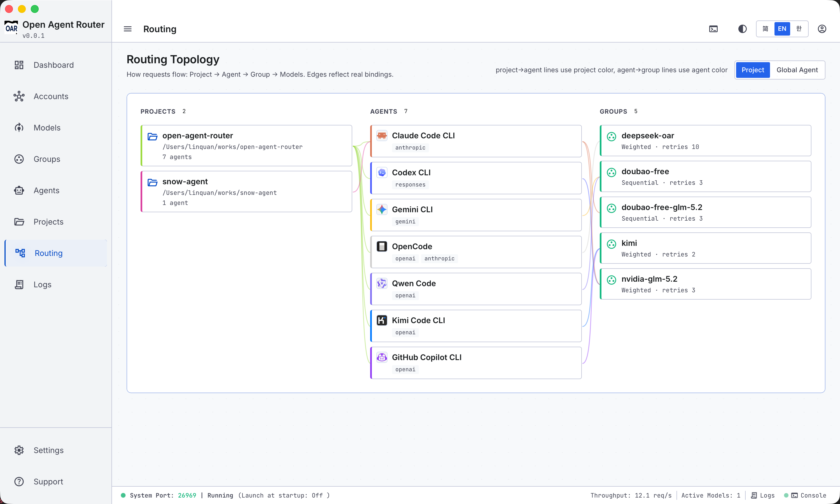This screenshot has height=504, width=840.
Task: Click the /Users/linquan/works/snow-agent path
Action: pyautogui.click(x=219, y=193)
